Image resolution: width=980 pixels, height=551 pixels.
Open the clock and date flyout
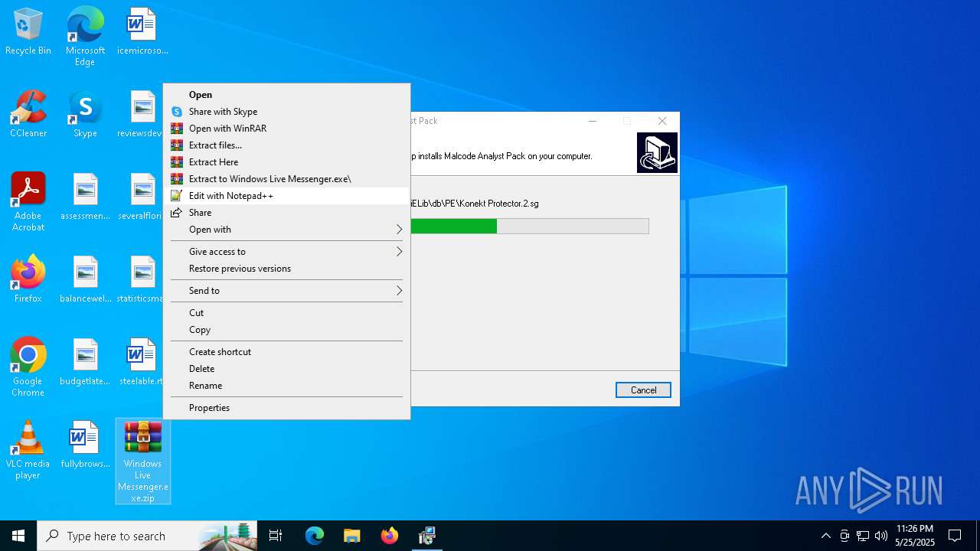coord(914,536)
